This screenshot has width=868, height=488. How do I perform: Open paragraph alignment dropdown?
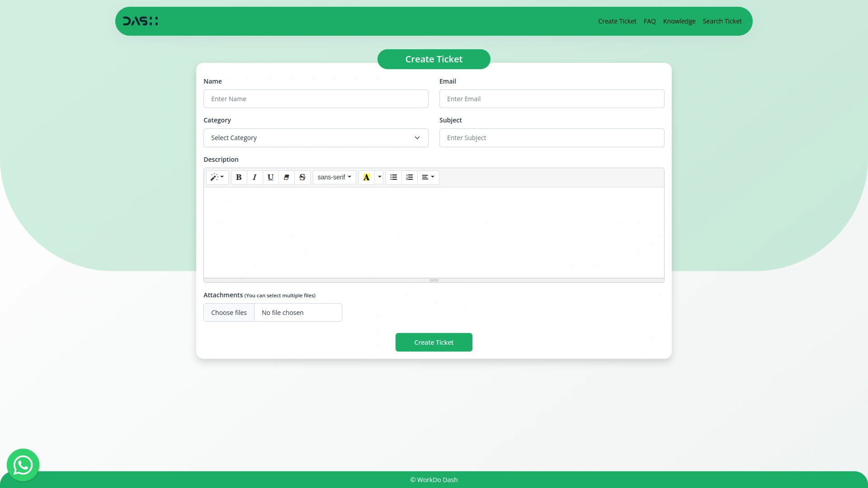428,177
